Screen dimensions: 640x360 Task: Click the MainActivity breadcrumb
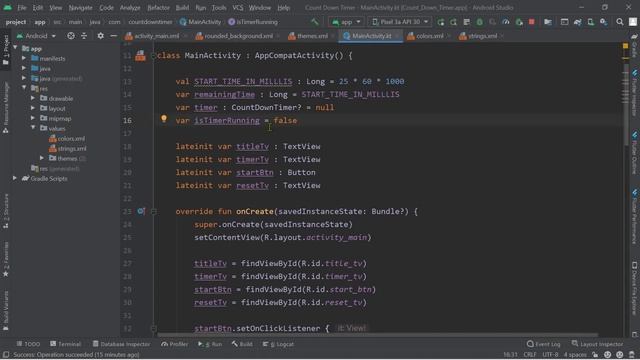(200, 22)
